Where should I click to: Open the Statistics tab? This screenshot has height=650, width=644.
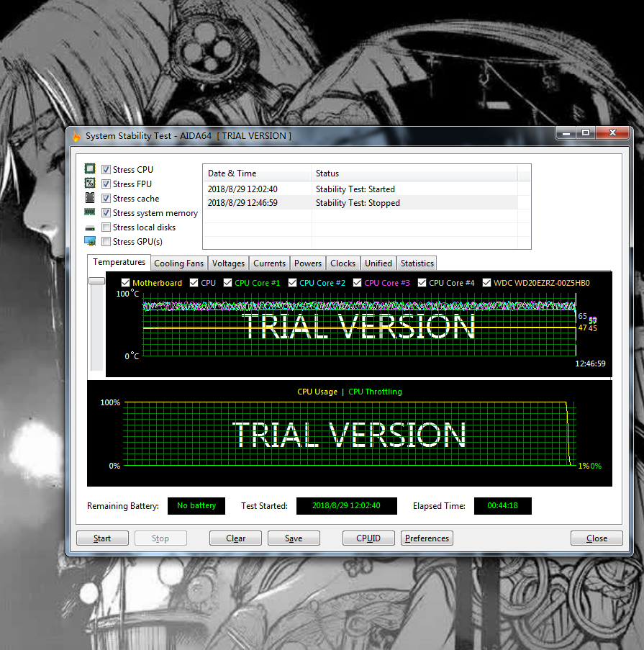click(x=417, y=263)
